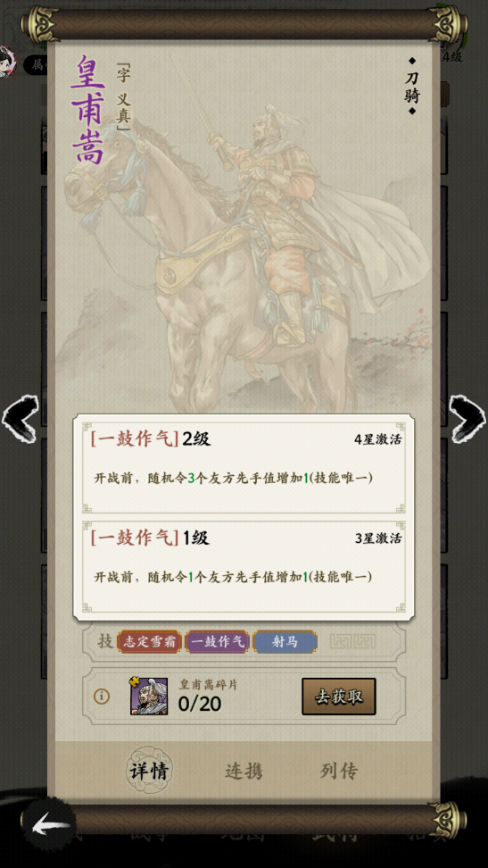The image size is (488, 868).
Task: Open the fragment info circle icon
Action: [101, 697]
